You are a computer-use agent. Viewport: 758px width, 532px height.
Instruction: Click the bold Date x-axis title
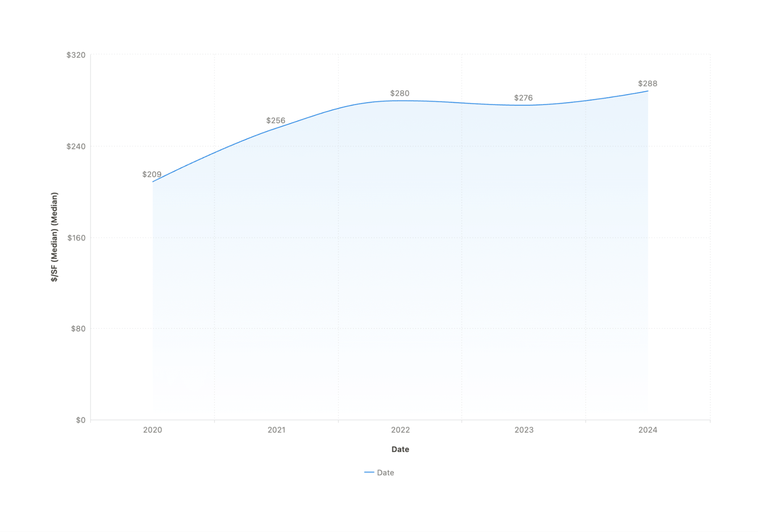coord(400,449)
